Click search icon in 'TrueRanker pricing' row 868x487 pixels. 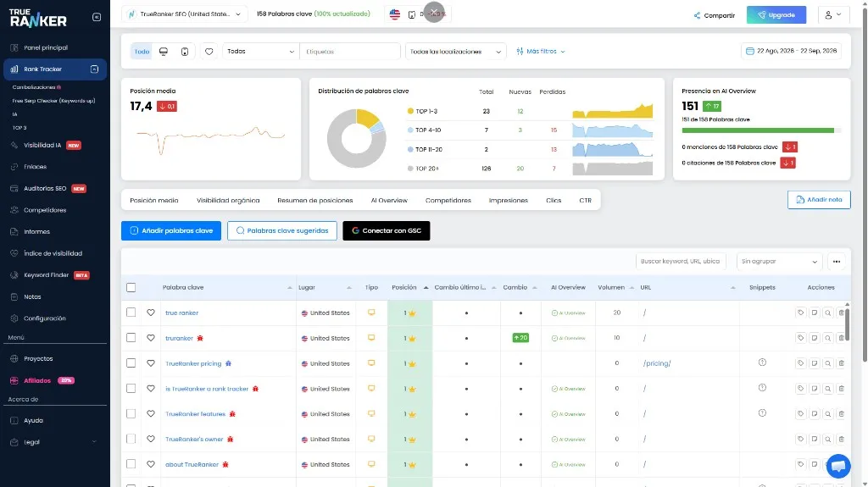tap(827, 363)
